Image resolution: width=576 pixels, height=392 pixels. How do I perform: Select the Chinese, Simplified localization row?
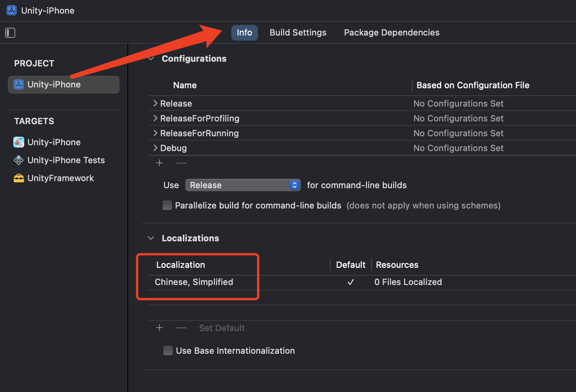[362, 282]
